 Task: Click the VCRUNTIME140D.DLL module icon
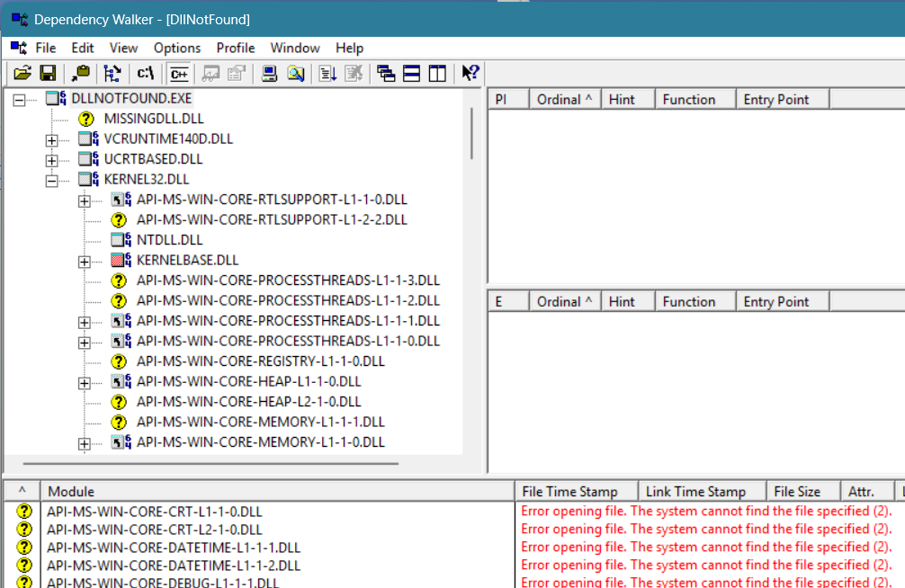88,138
